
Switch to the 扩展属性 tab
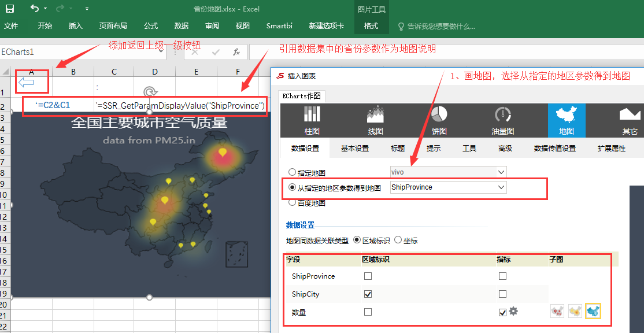coord(612,148)
